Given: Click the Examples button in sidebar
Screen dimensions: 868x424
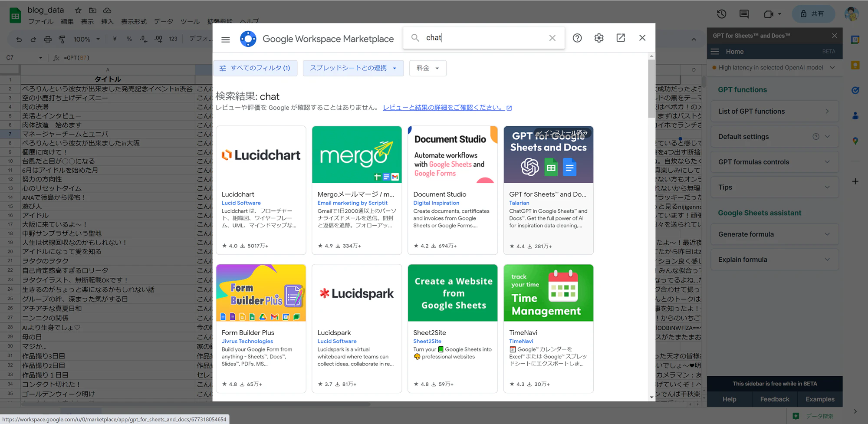Looking at the screenshot, I should pyautogui.click(x=820, y=399).
